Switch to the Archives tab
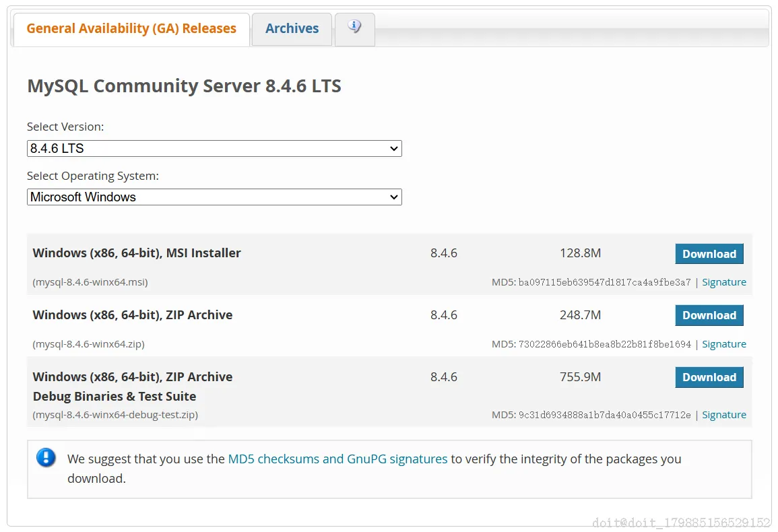Screen dimensions: 778x532 coord(292,29)
